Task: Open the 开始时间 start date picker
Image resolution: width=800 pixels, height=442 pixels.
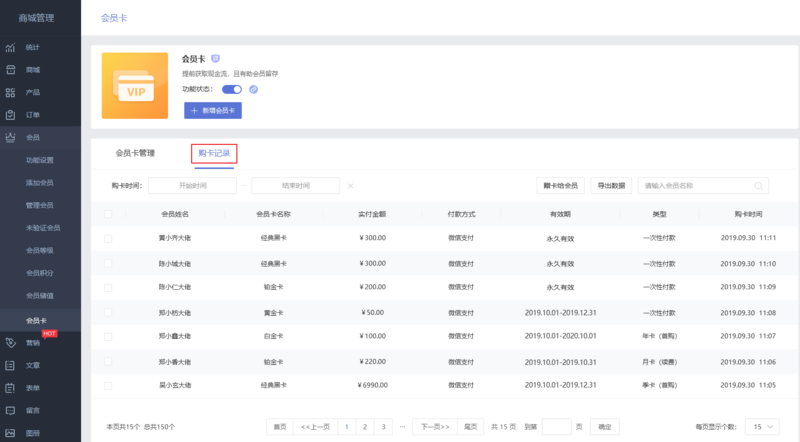Action: click(x=193, y=186)
